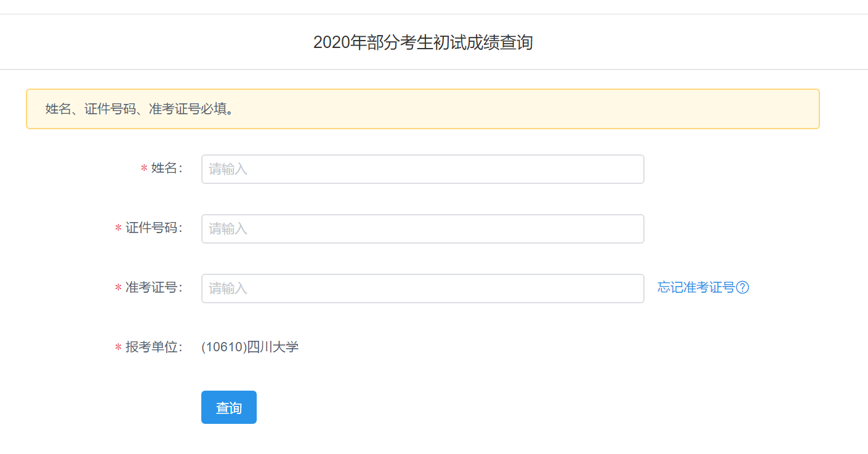Screen dimensions: 868x454
Task: Click the divider line above the page title
Action: [x=434, y=14]
